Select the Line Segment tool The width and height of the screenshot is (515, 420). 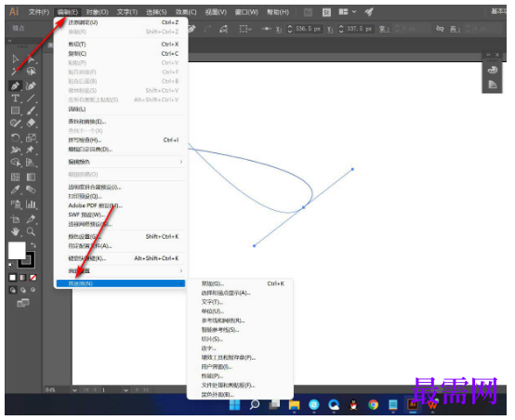[x=31, y=98]
